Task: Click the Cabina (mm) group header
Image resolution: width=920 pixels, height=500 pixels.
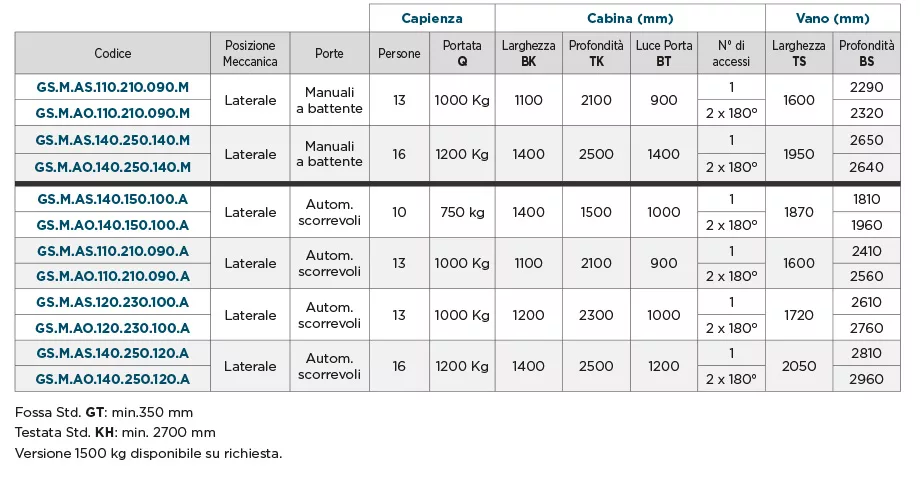Action: [x=630, y=18]
